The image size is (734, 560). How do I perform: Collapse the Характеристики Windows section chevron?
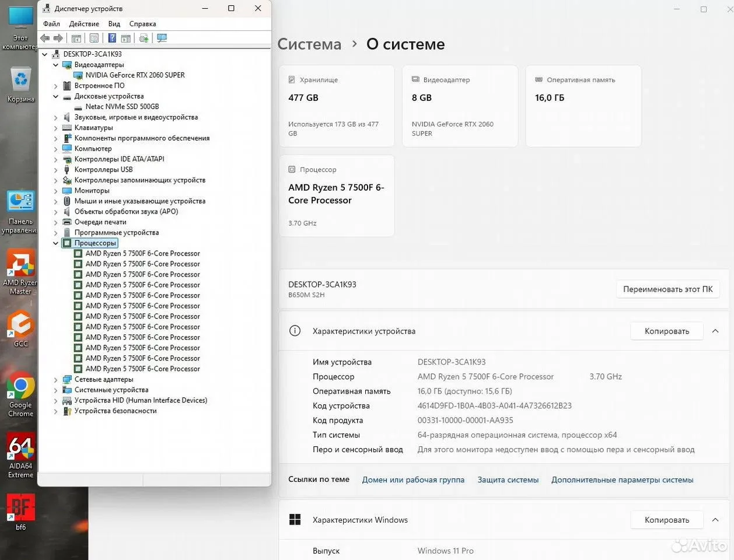[x=715, y=520]
